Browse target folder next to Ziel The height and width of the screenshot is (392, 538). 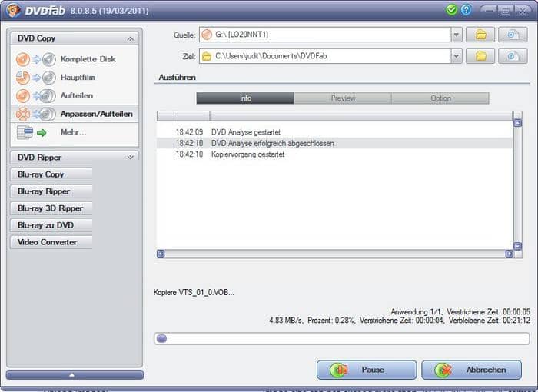tap(480, 56)
